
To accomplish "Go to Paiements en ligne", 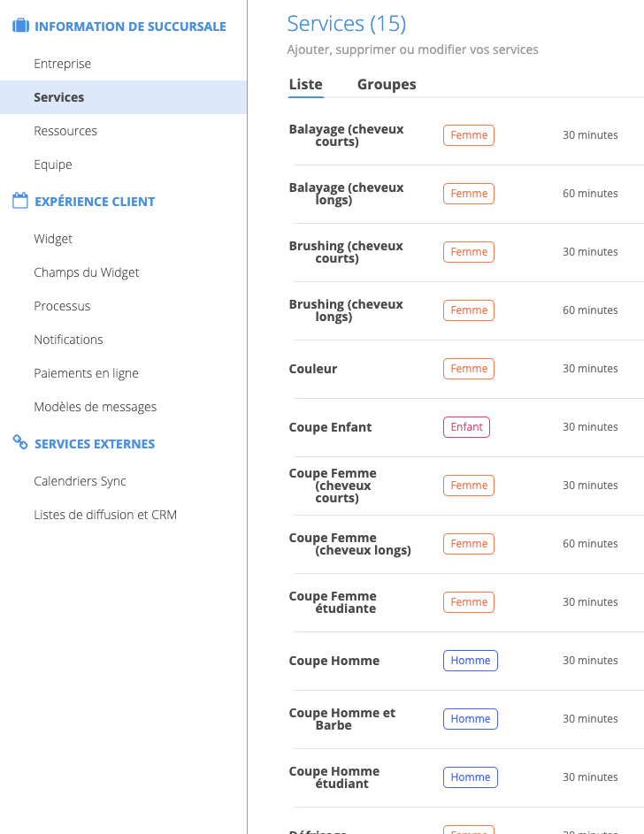I will coord(86,373).
